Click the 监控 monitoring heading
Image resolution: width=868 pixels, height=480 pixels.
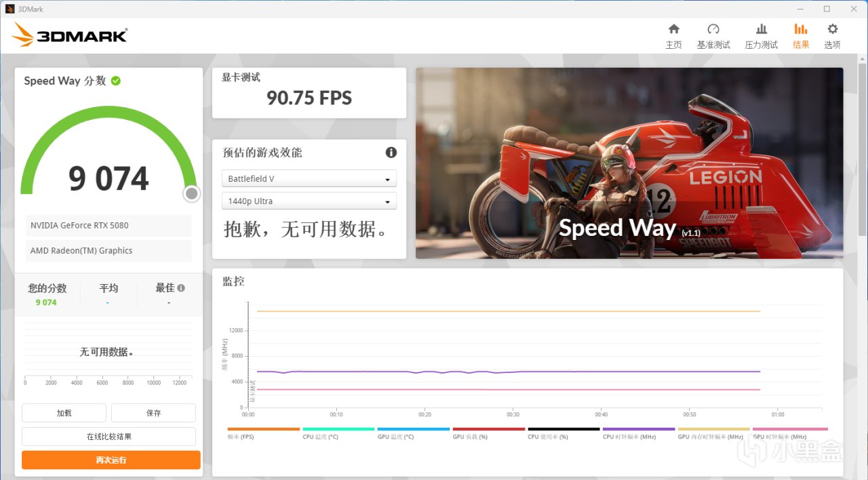coord(233,281)
